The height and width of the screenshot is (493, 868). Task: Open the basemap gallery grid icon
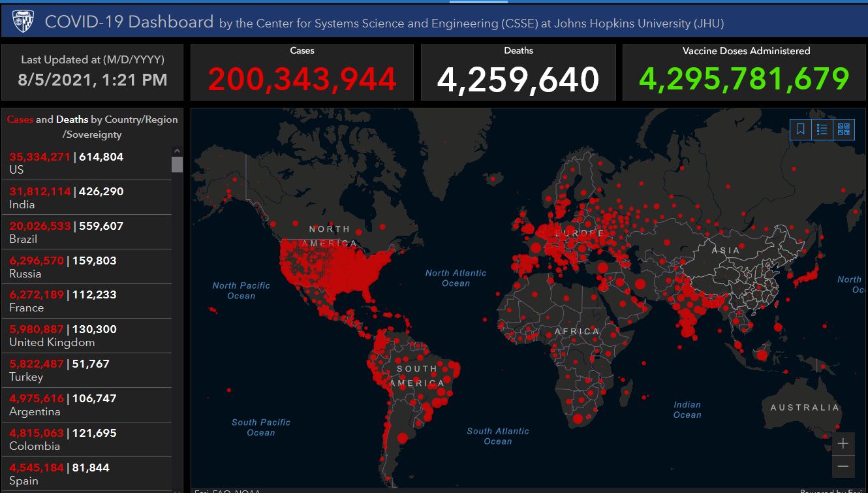844,129
